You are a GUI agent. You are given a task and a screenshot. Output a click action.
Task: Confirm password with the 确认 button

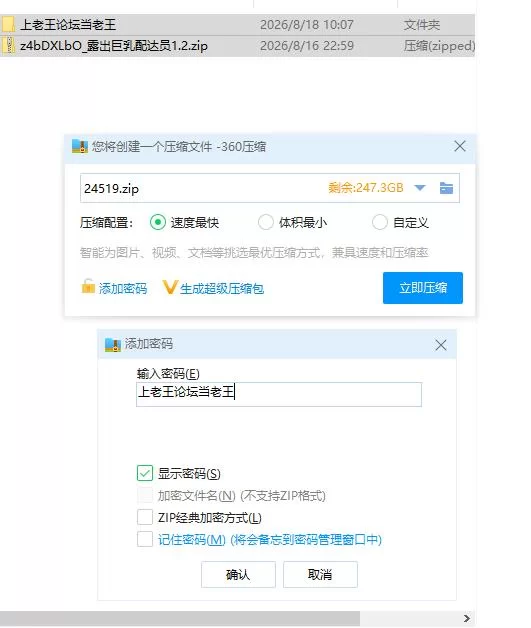pyautogui.click(x=238, y=574)
